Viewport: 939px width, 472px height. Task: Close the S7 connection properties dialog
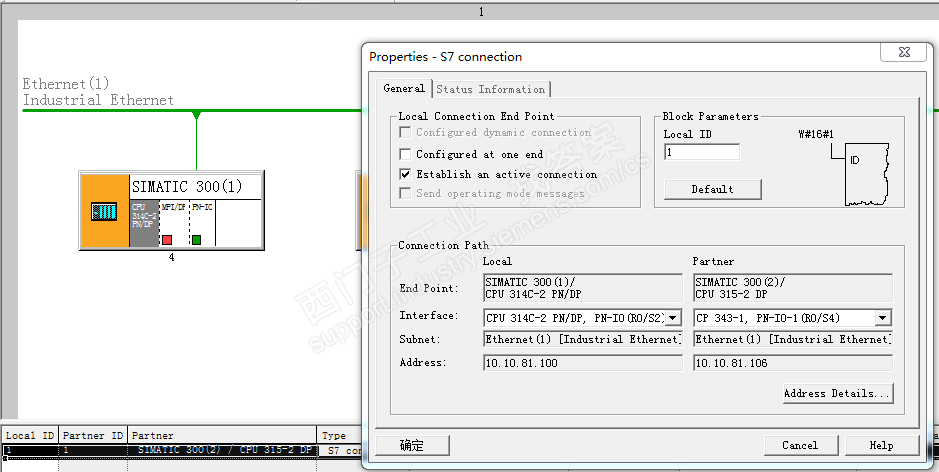coord(904,52)
